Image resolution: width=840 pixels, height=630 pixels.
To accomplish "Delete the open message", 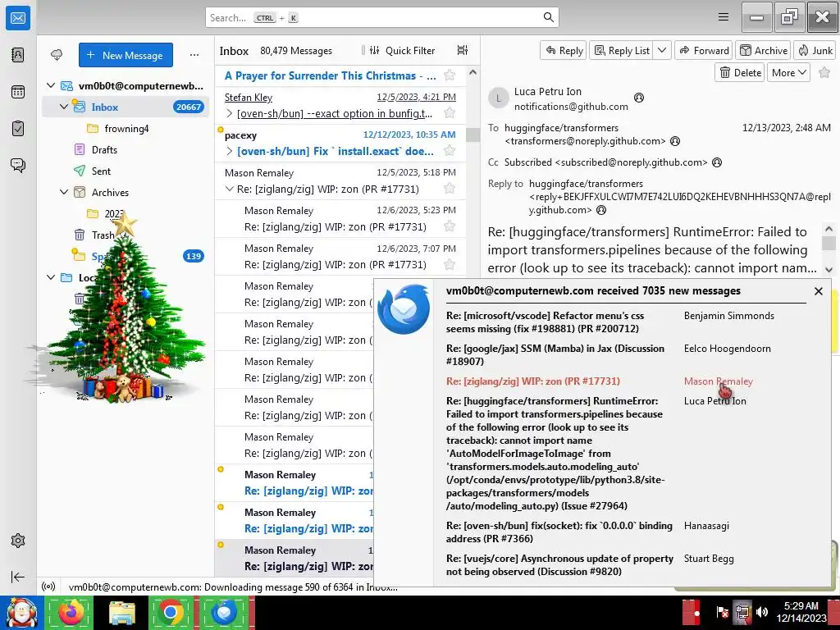I will [x=740, y=72].
